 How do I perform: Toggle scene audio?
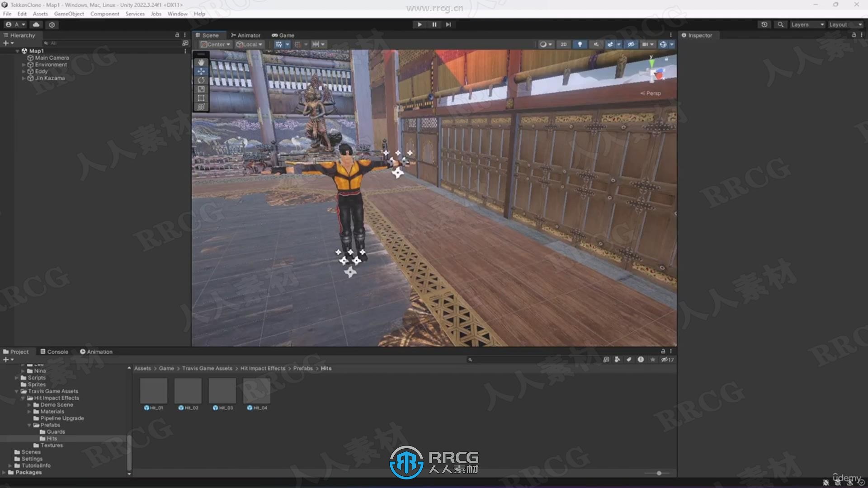[596, 44]
